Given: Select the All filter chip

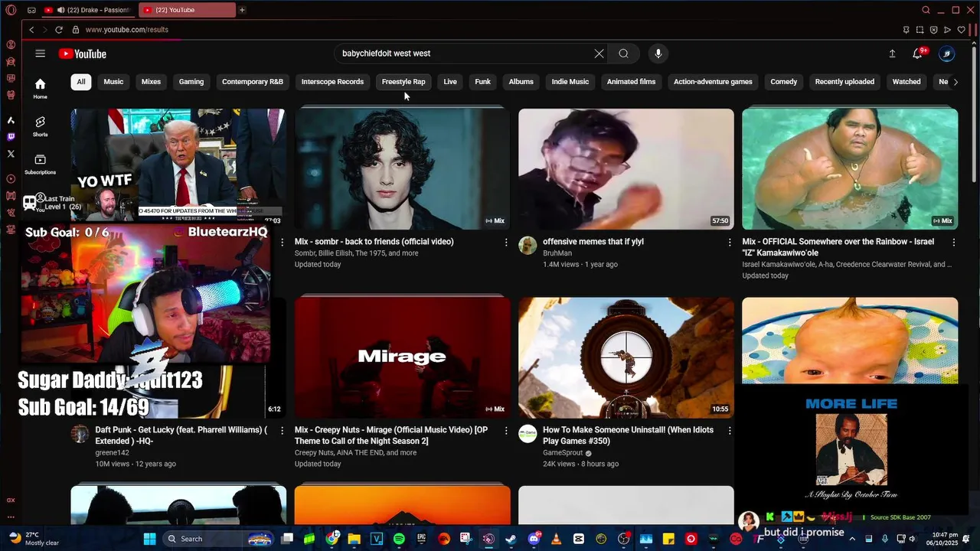Looking at the screenshot, I should click(x=81, y=82).
